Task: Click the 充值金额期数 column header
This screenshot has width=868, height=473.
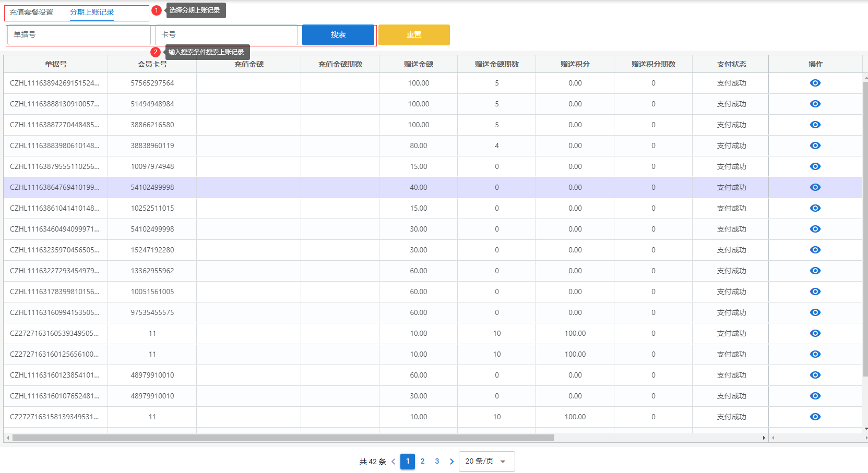Action: click(340, 64)
